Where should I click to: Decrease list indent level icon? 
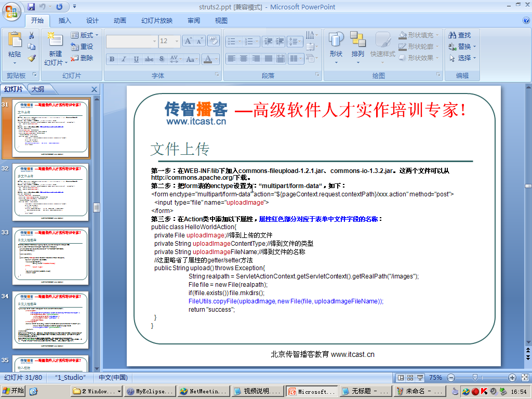(x=268, y=42)
